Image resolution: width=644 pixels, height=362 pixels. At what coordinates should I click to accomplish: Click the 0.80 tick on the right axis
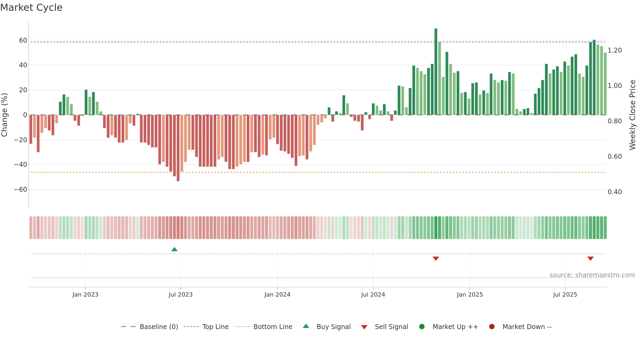[615, 121]
